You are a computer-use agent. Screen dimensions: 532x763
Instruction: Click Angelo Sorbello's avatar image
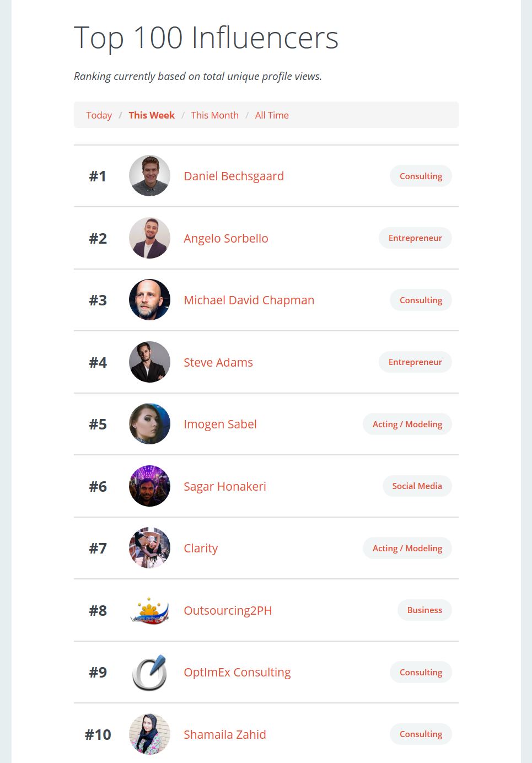(149, 238)
